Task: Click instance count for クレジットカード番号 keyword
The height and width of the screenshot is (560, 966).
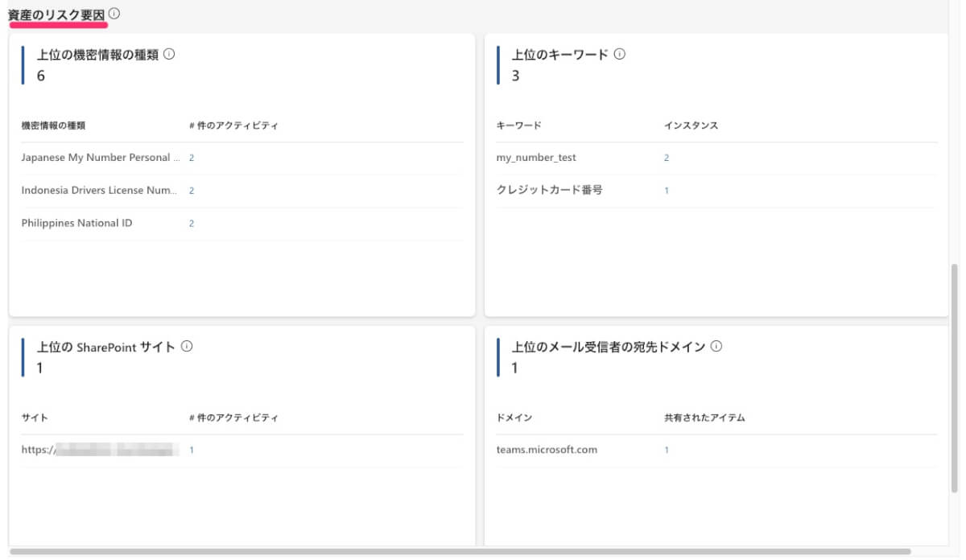Action: pos(667,191)
